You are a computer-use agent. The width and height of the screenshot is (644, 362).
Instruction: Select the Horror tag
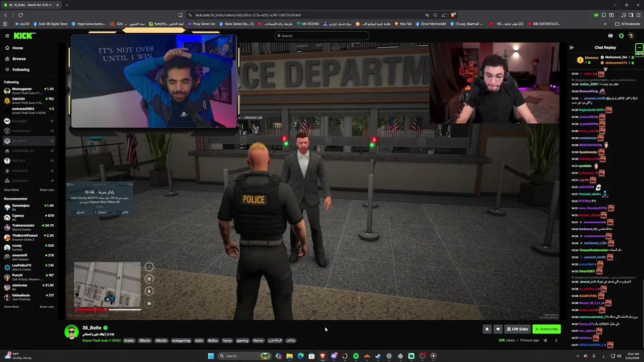point(258,340)
